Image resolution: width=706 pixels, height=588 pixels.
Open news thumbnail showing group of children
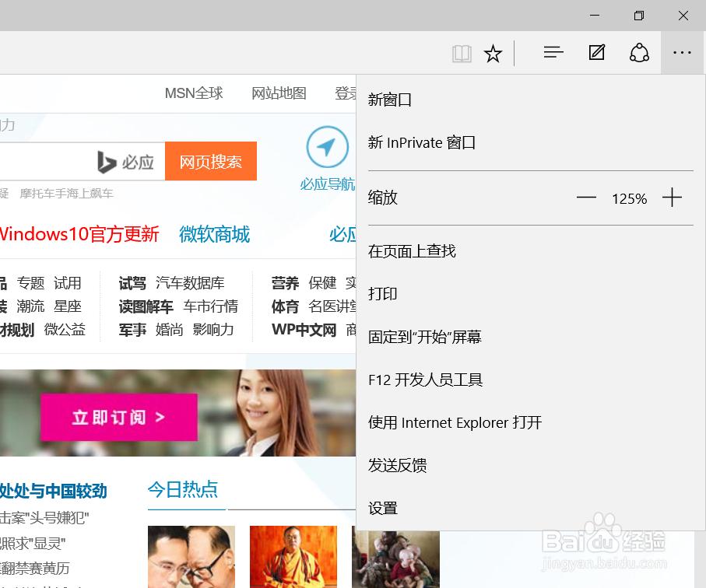[395, 558]
